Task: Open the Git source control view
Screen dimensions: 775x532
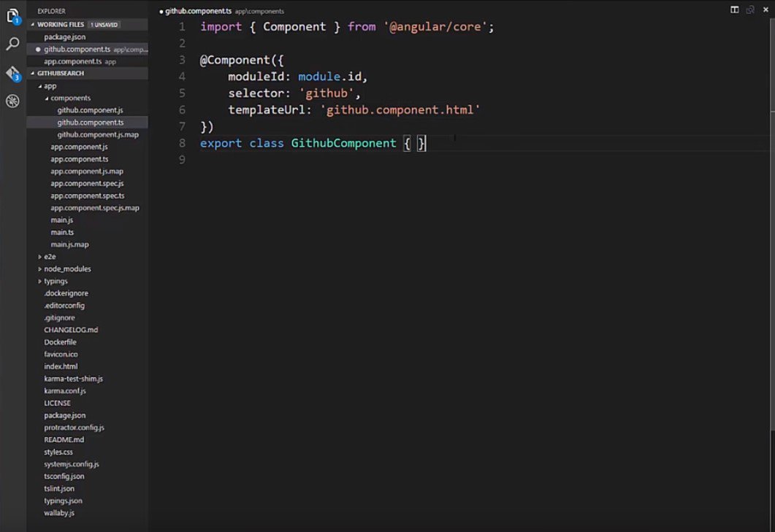Action: coord(13,73)
